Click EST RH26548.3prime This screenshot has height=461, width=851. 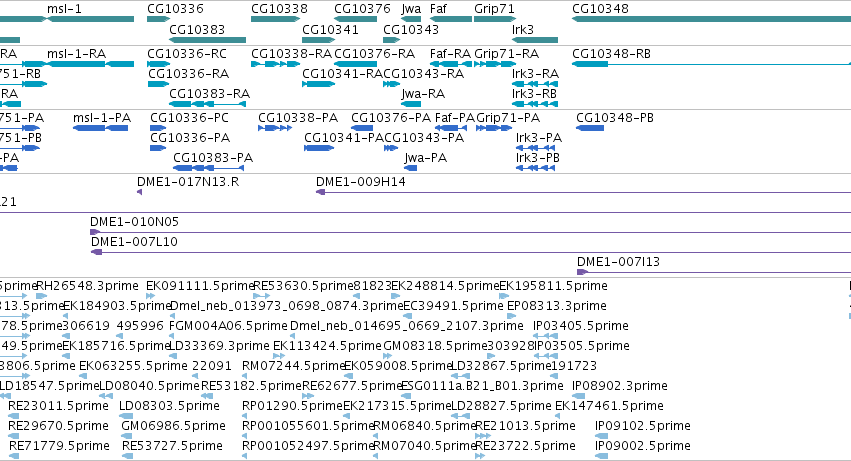41,296
